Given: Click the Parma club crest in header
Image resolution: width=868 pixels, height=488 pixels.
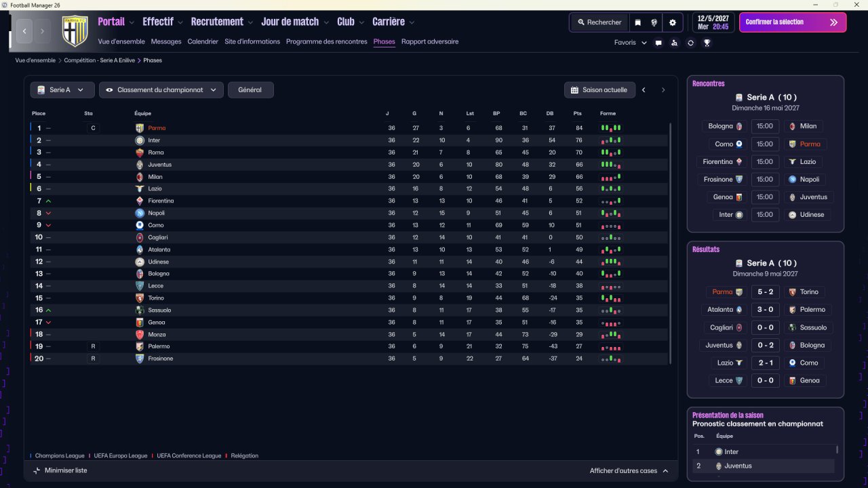Looking at the screenshot, I should (75, 30).
